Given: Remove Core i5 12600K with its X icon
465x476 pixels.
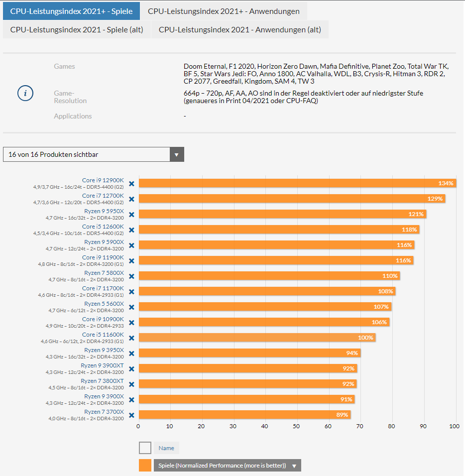Looking at the screenshot, I should tap(131, 230).
